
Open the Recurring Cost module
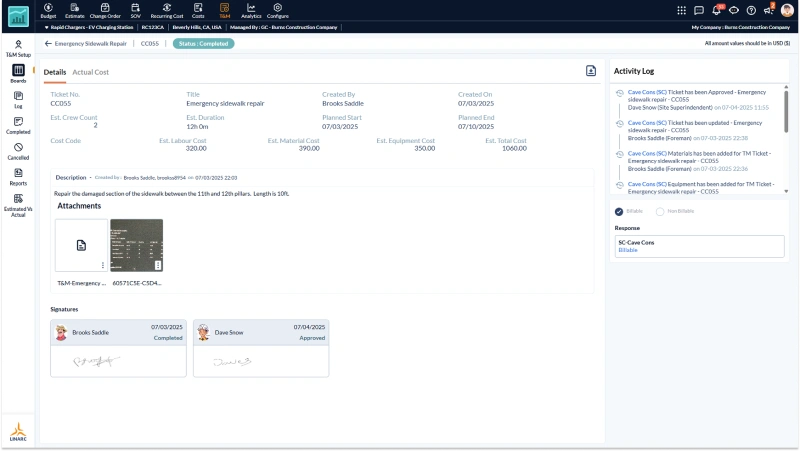click(167, 11)
